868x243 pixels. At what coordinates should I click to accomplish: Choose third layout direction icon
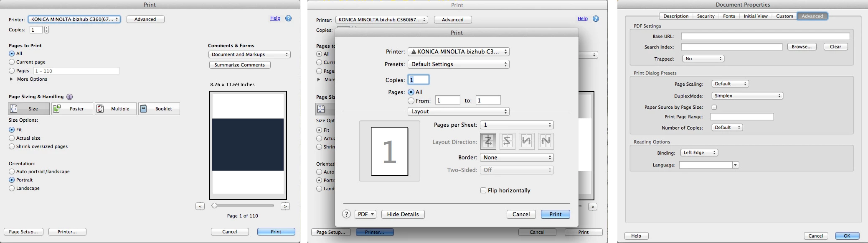tap(527, 141)
